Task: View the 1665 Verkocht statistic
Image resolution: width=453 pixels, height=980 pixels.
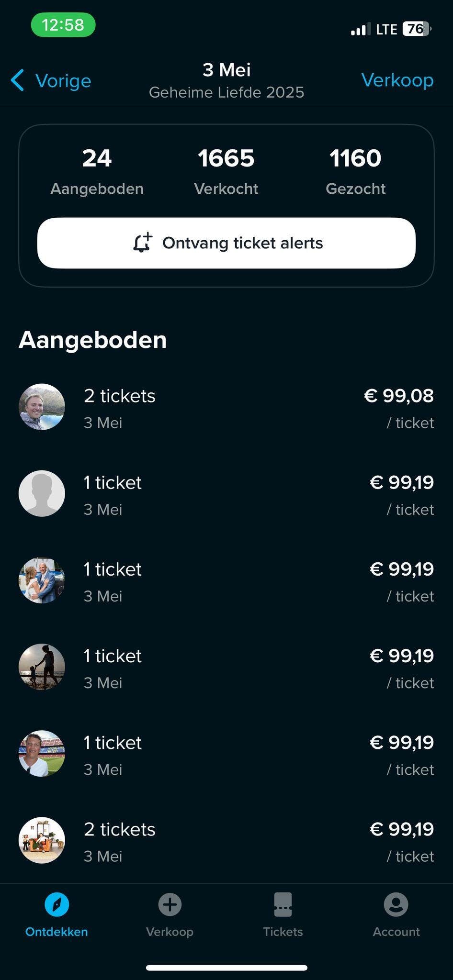Action: (226, 171)
